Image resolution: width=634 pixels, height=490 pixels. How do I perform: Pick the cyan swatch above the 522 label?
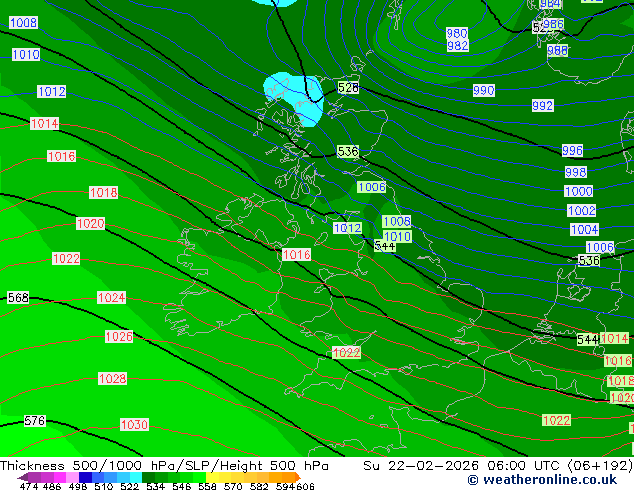(x=136, y=477)
